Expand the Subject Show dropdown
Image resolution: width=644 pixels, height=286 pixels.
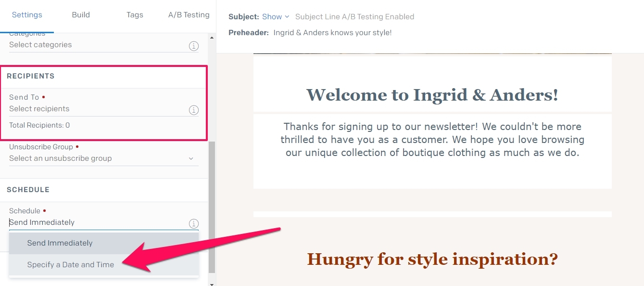[276, 17]
